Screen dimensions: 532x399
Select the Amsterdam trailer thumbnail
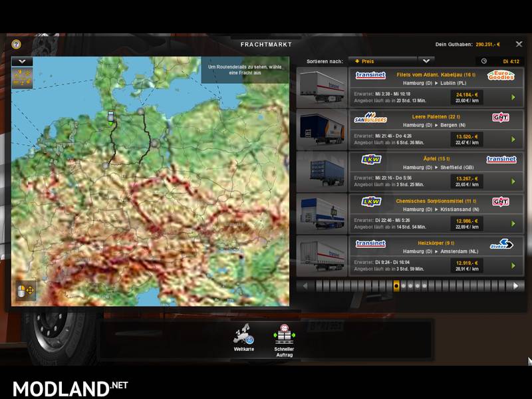322,256
